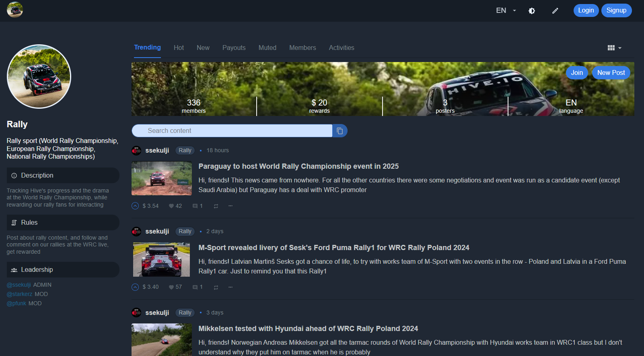Open Rally community avatar image

tap(39, 77)
